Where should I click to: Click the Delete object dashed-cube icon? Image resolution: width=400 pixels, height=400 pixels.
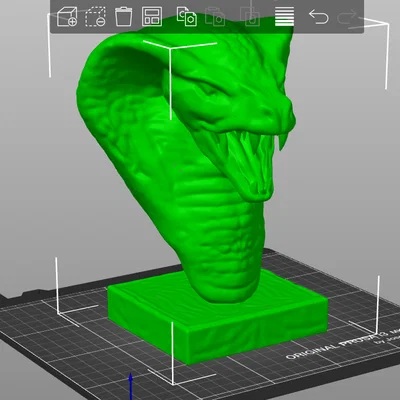96,17
